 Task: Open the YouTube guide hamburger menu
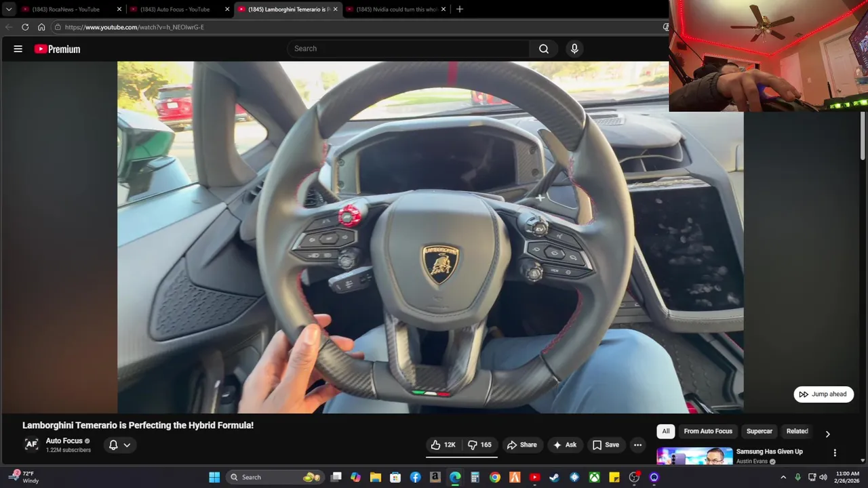[18, 49]
